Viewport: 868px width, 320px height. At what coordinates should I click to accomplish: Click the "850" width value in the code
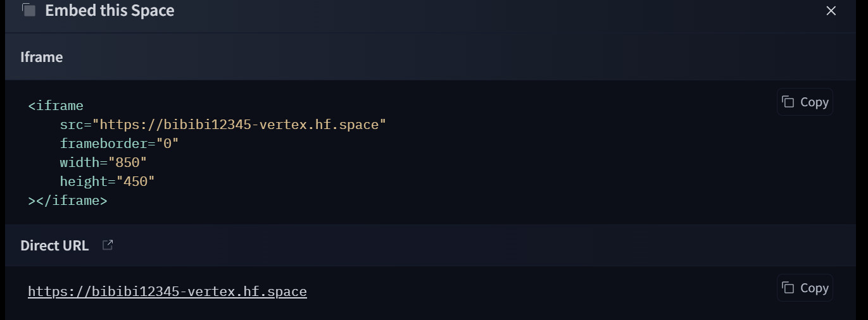[x=127, y=163]
